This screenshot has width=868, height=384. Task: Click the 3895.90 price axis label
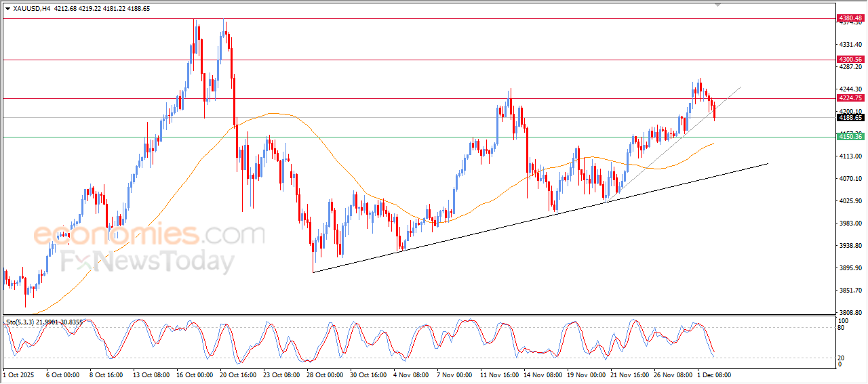click(x=850, y=268)
